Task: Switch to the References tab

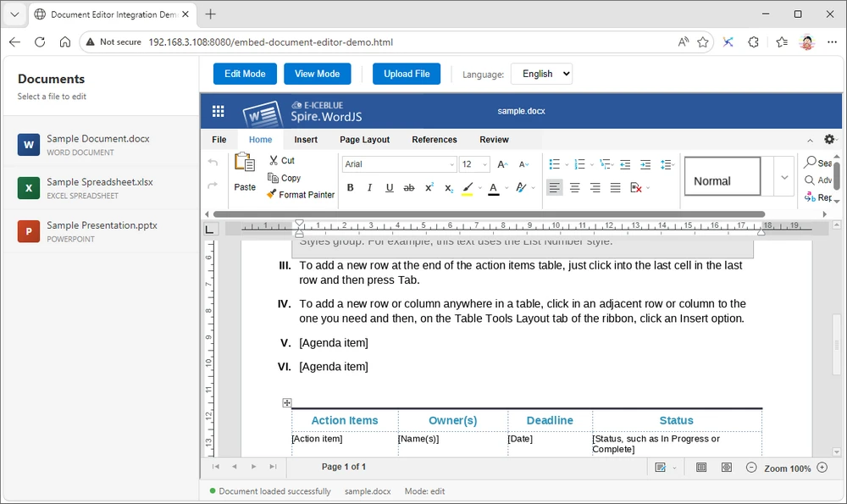Action: click(x=435, y=140)
